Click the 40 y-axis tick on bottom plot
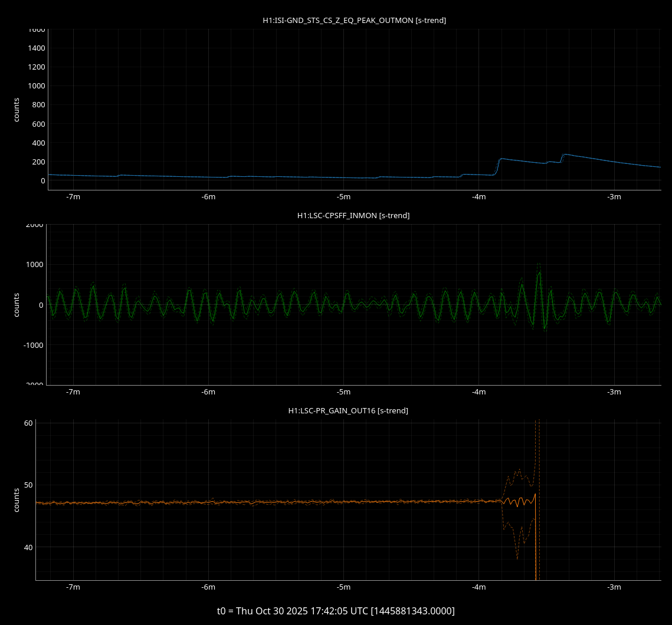This screenshot has height=625, width=672. [x=27, y=547]
